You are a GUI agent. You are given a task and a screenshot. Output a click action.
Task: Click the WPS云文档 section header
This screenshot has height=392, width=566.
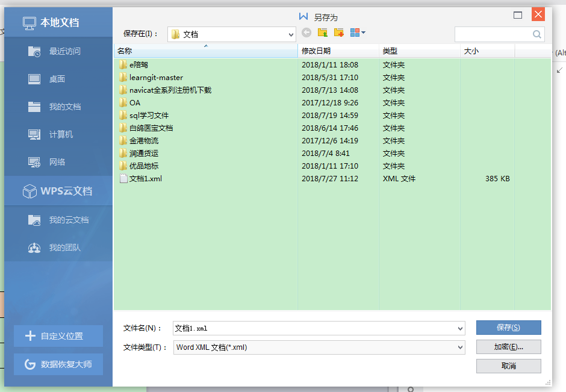pyautogui.click(x=58, y=191)
